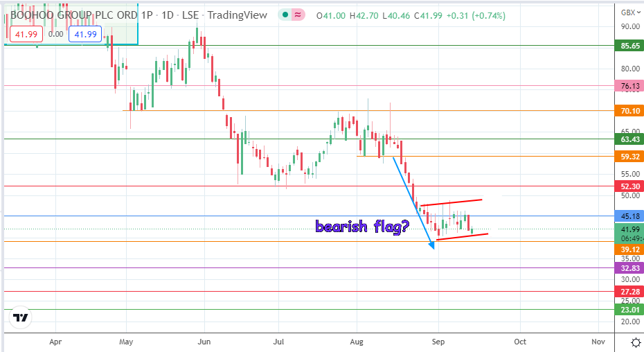This screenshot has height=352, width=644.
Task: Open the TradingView logo icon
Action: [21, 317]
